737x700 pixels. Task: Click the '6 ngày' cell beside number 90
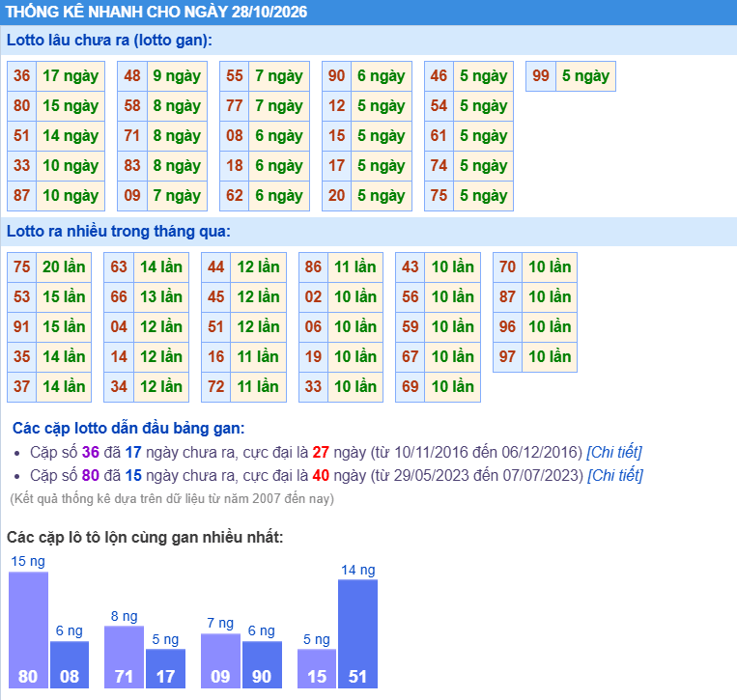coord(382,75)
